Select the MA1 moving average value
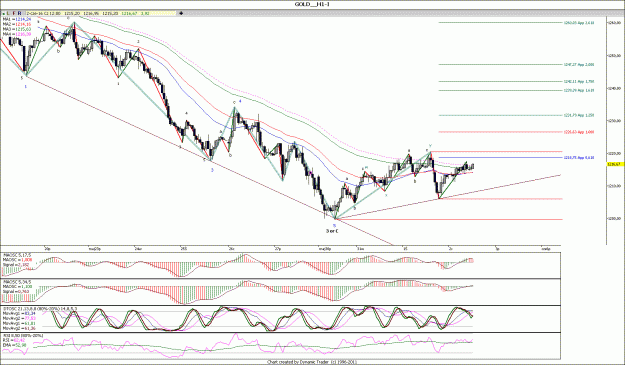The width and height of the screenshot is (625, 365). pos(23,19)
